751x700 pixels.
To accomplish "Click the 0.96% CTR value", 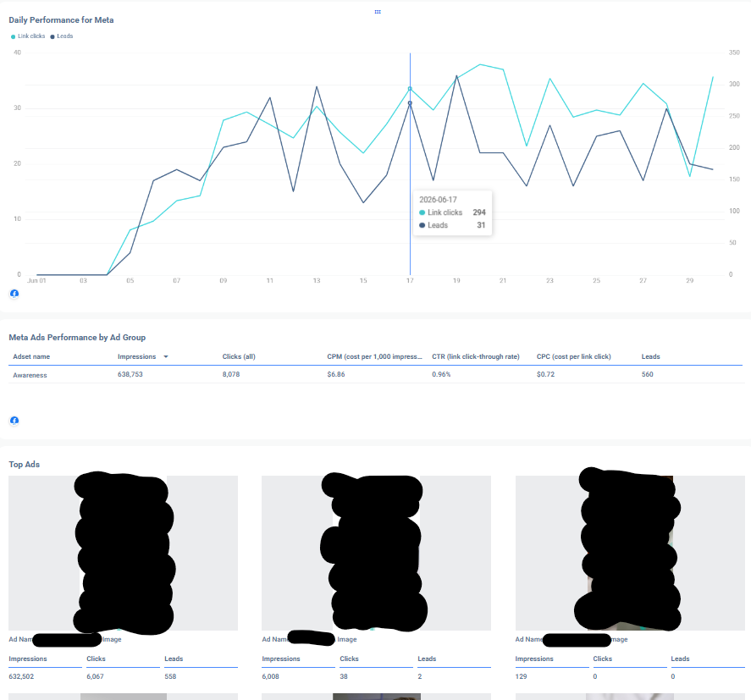I will click(x=441, y=374).
